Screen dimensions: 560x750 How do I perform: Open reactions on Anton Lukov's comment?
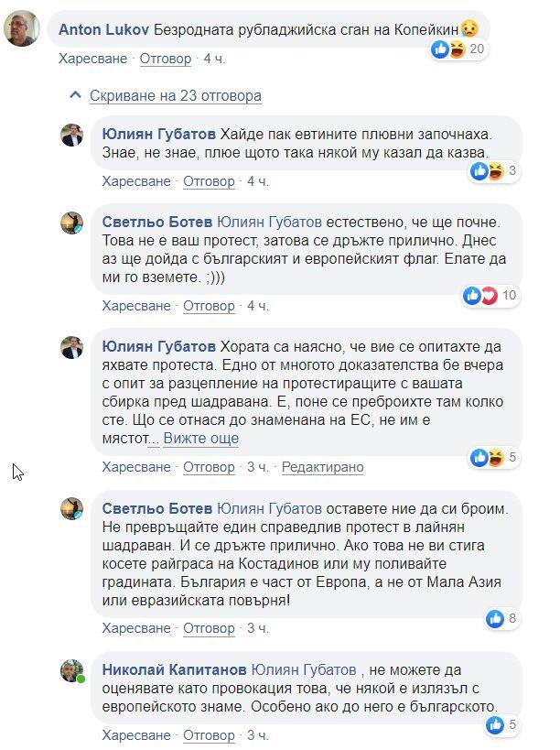pyautogui.click(x=459, y=49)
